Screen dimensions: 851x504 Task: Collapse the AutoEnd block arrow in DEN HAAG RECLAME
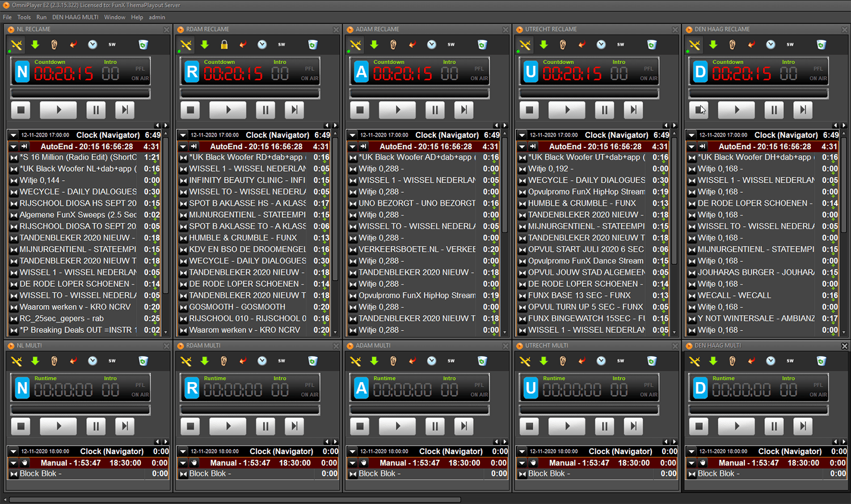click(692, 146)
